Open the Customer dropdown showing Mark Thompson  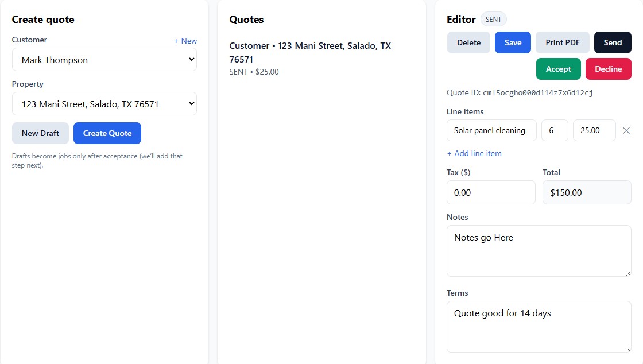click(104, 60)
